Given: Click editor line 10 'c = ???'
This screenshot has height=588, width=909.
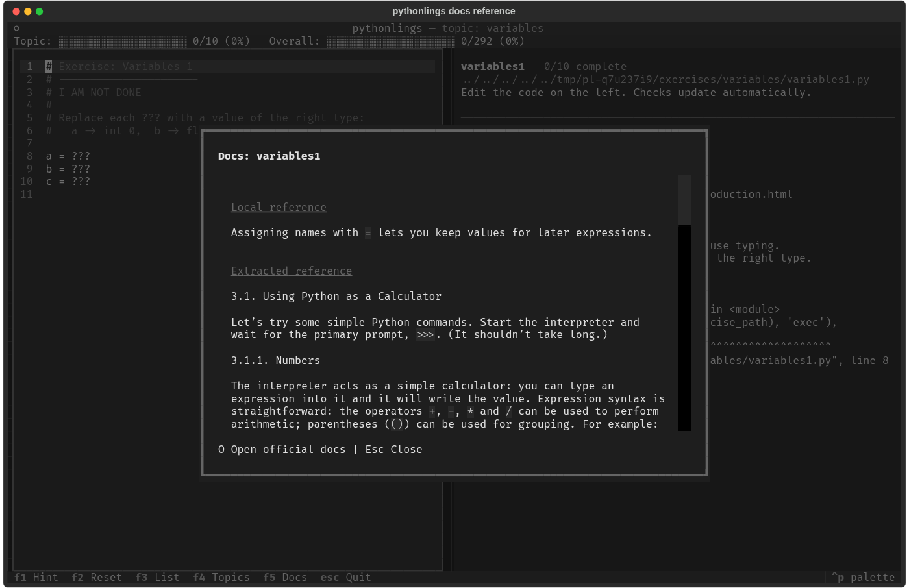Looking at the screenshot, I should pos(68,181).
